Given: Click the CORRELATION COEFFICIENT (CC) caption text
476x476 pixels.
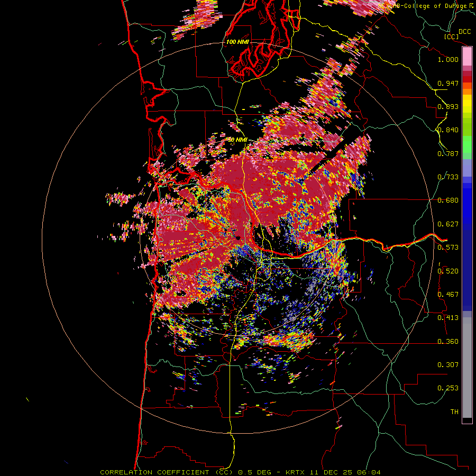Looking at the screenshot, I should pos(167,472).
